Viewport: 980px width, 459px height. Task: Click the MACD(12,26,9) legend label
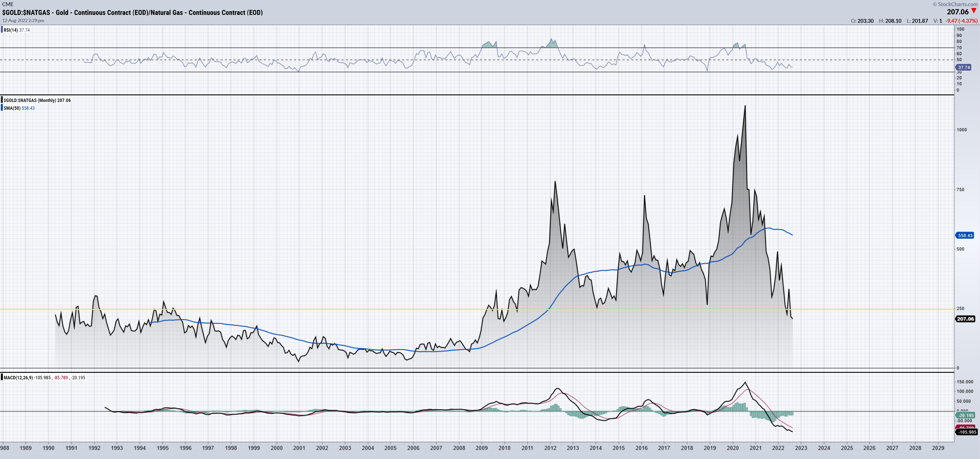pos(18,378)
